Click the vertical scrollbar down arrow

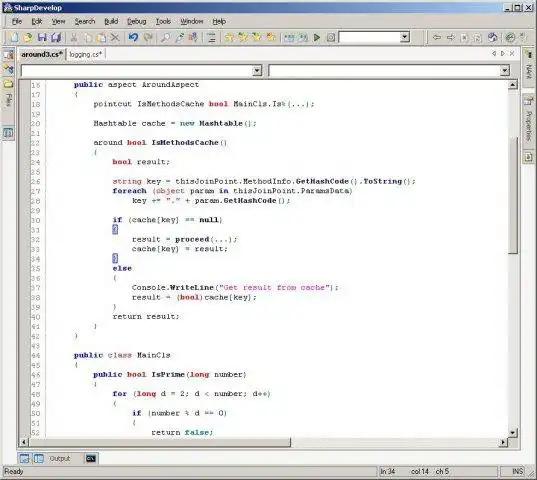pos(512,432)
